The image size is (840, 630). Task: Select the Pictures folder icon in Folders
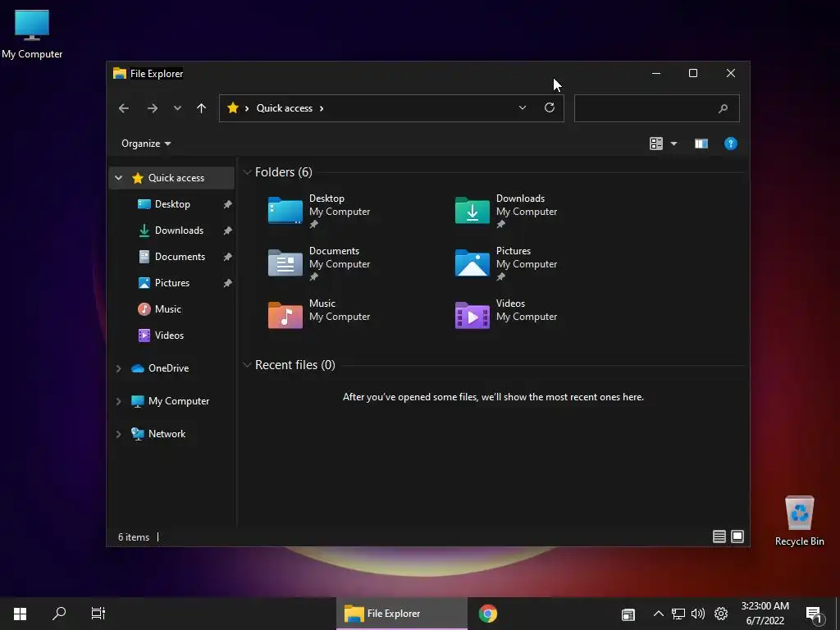coord(472,262)
